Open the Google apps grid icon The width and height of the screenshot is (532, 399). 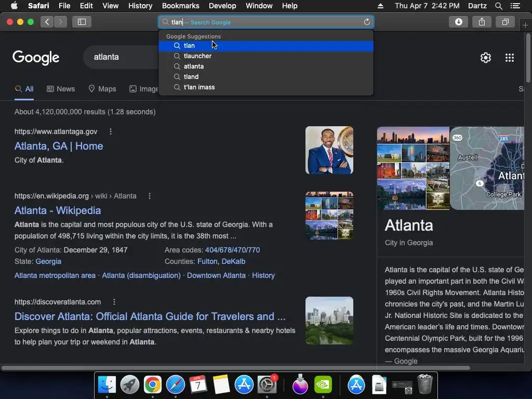point(510,58)
